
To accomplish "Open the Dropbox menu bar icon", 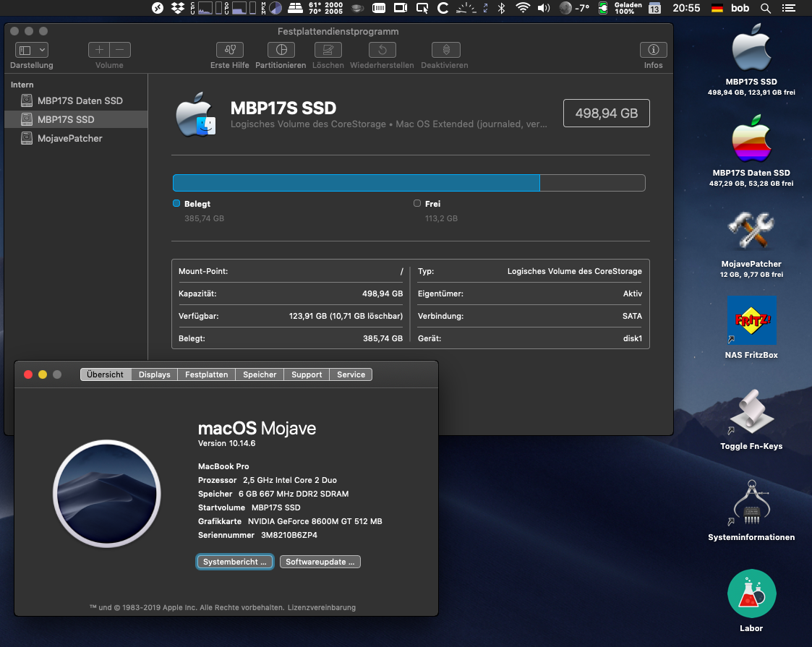I will coord(178,8).
